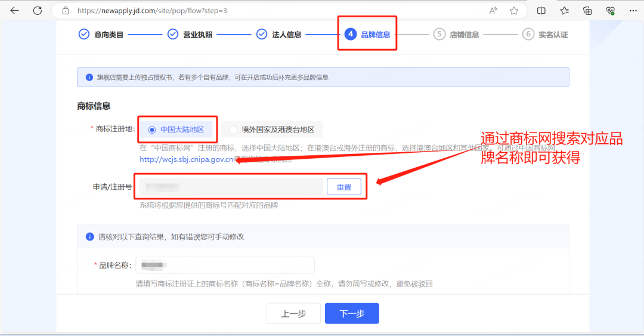The width and height of the screenshot is (644, 336).
Task: Open Browser essentials heart icon
Action: [x=611, y=11]
